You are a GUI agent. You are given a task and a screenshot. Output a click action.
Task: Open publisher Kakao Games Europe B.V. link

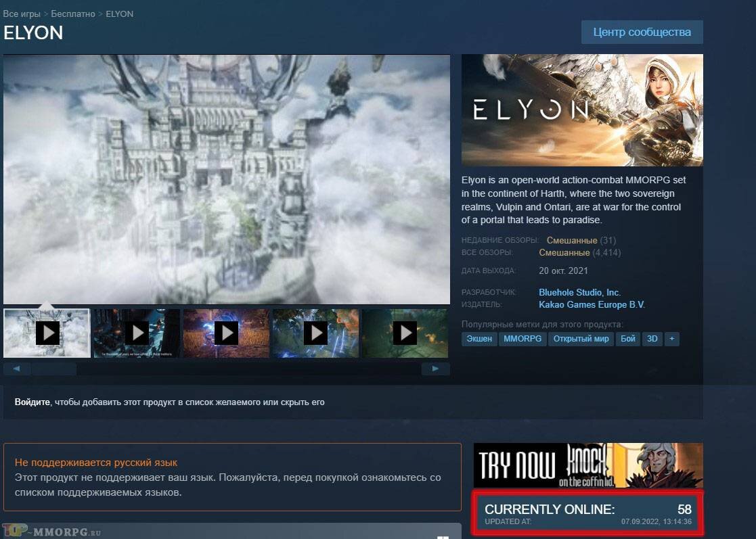click(592, 304)
